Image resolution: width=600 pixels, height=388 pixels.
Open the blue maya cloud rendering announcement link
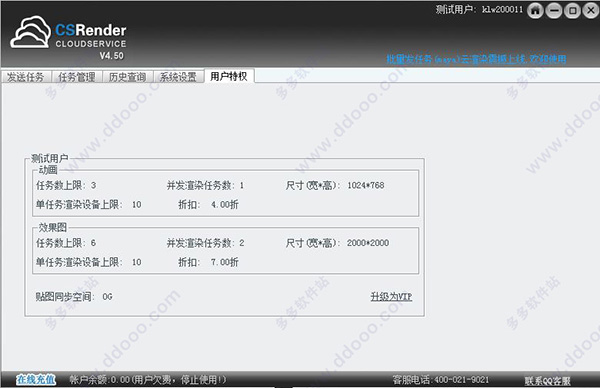point(476,59)
